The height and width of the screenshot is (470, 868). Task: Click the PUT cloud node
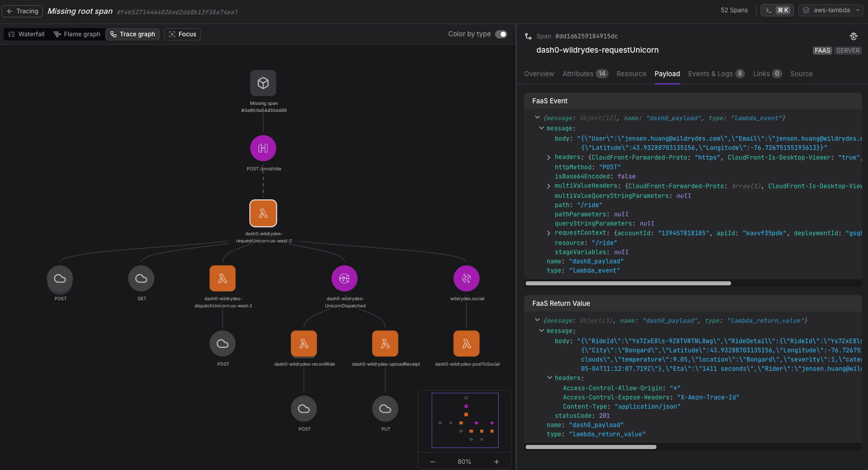tap(385, 409)
